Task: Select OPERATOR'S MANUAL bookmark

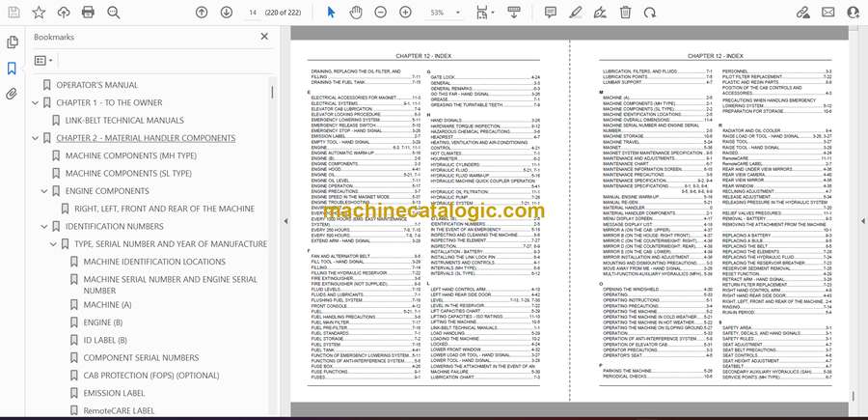Action: point(96,85)
